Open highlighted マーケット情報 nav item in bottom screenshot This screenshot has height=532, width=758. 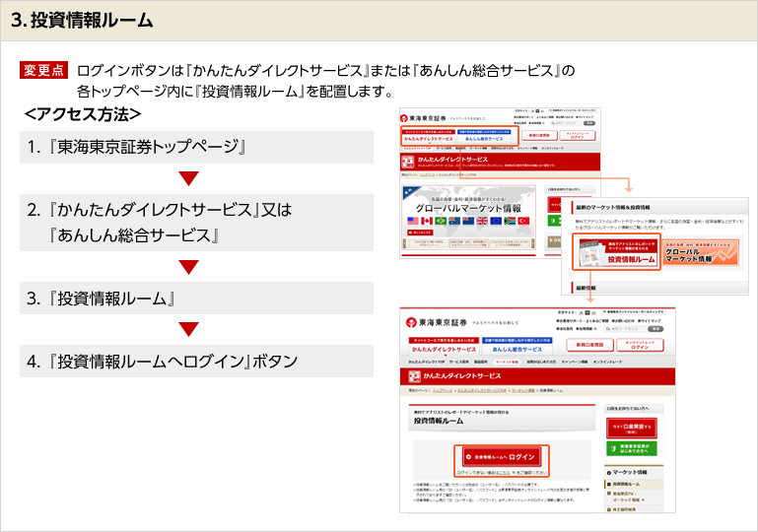click(507, 362)
